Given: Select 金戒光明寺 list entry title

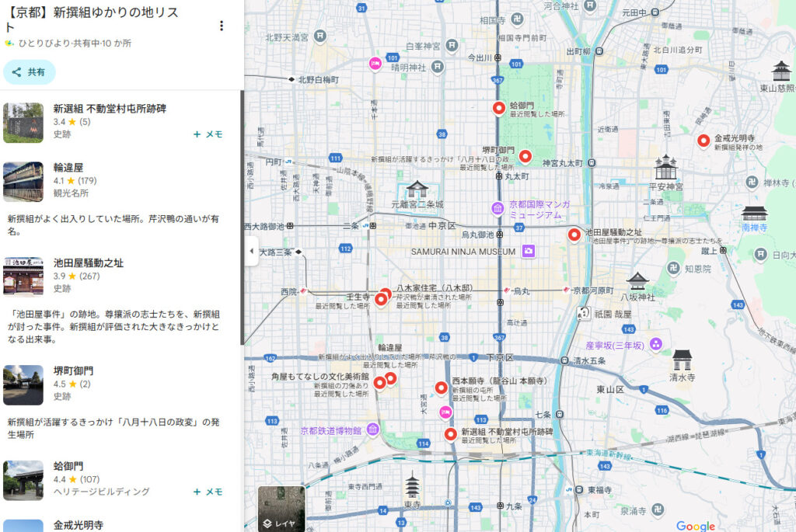Looking at the screenshot, I should coord(79,525).
